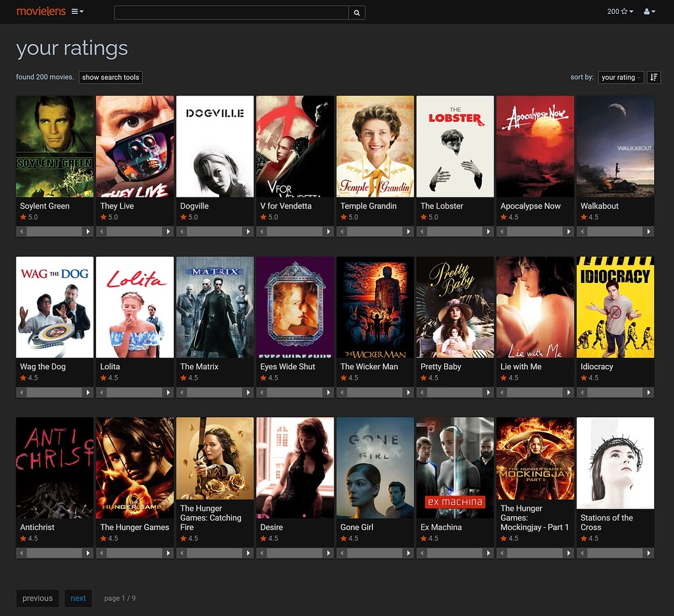Open the Ex Machina title link
This screenshot has width=674, height=616.
tap(441, 527)
